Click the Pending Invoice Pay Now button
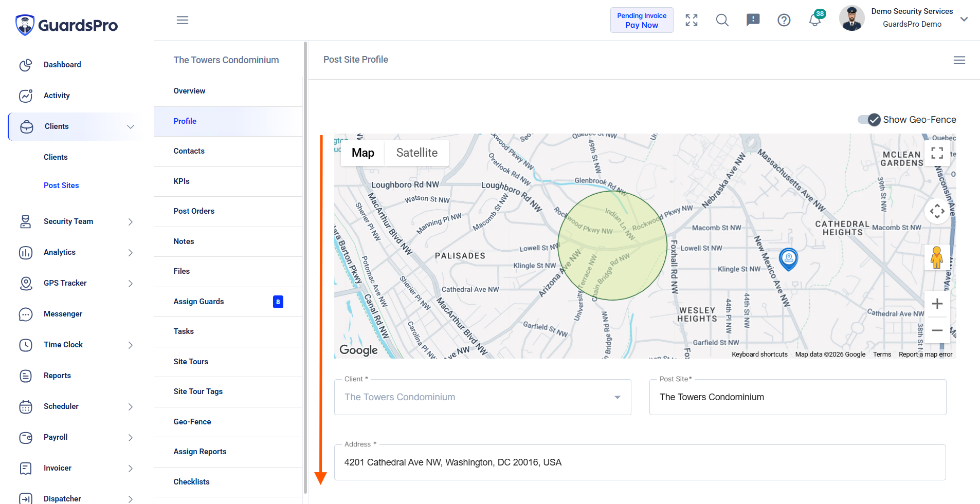Image resolution: width=980 pixels, height=504 pixels. pos(642,20)
